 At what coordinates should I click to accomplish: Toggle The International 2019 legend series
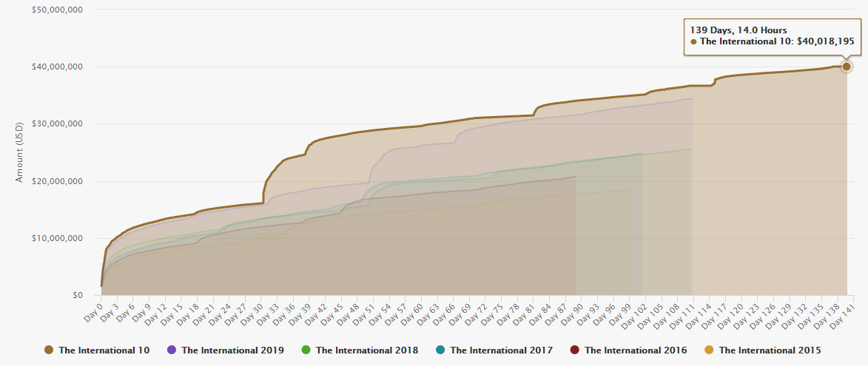tap(225, 350)
